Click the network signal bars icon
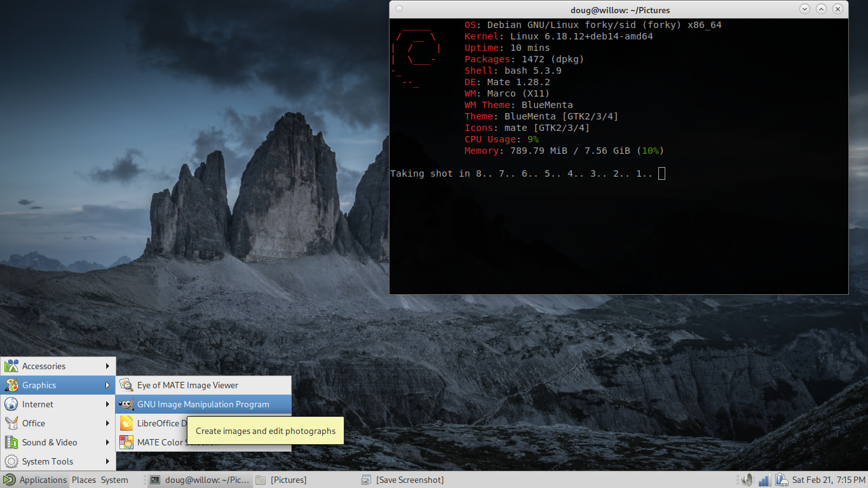 pyautogui.click(x=764, y=480)
